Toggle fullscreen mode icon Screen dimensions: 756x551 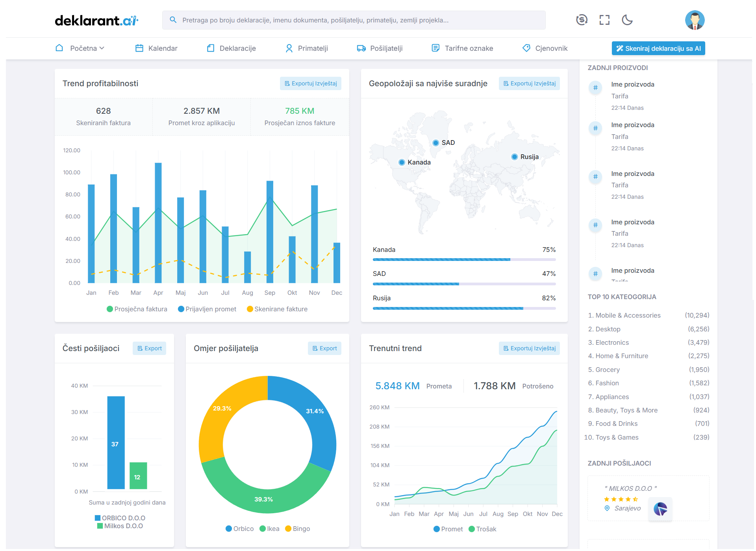pyautogui.click(x=604, y=20)
